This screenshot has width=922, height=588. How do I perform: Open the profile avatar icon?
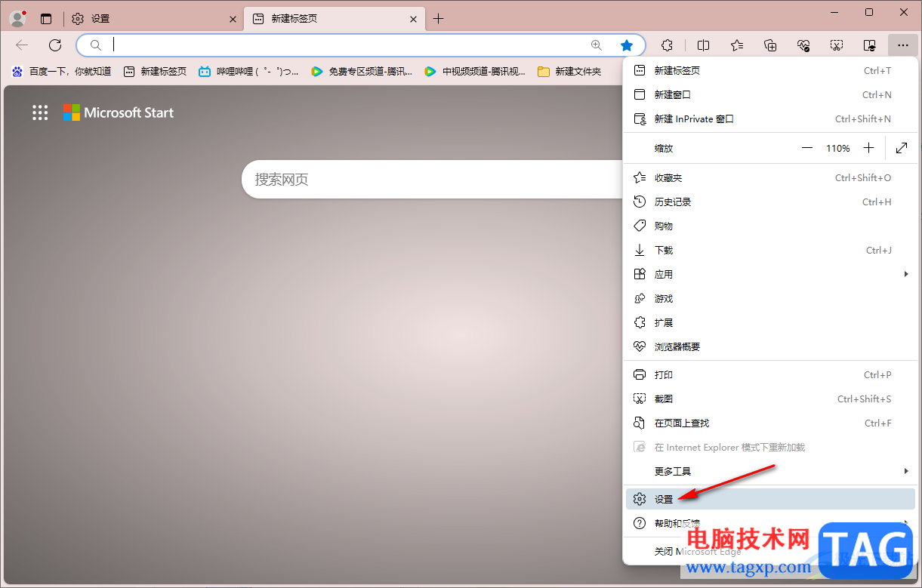pyautogui.click(x=17, y=18)
